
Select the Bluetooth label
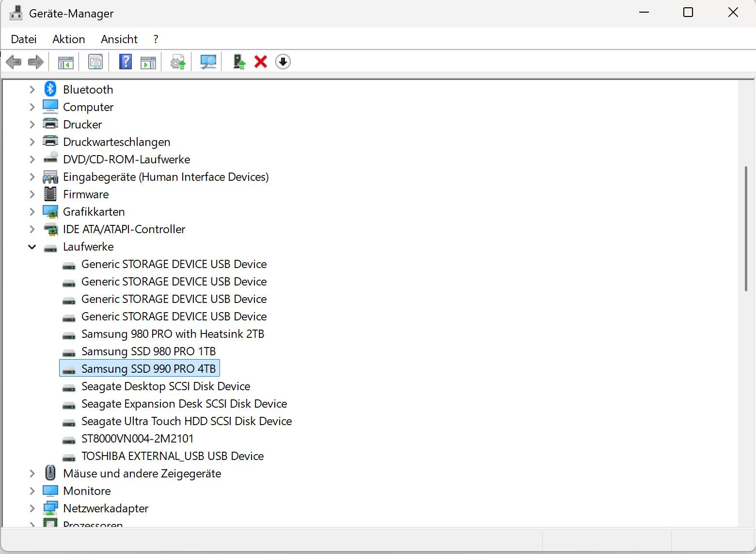(88, 90)
